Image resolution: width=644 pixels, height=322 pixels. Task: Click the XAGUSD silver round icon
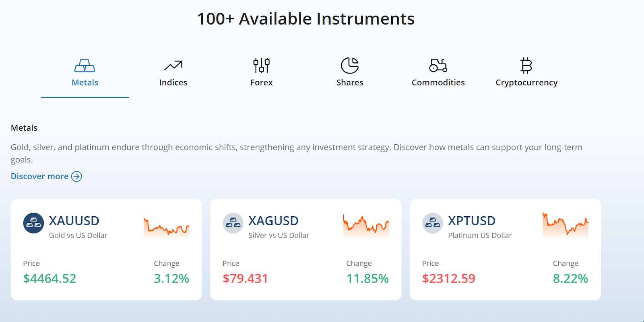click(x=233, y=223)
